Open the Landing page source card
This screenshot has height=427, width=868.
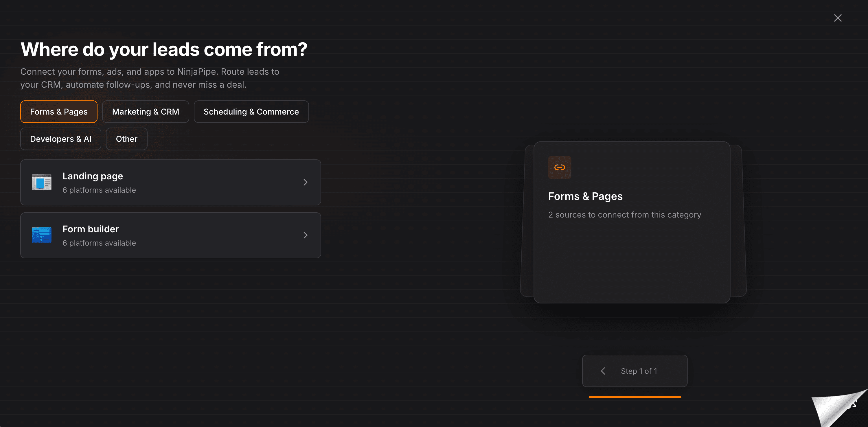pos(170,182)
